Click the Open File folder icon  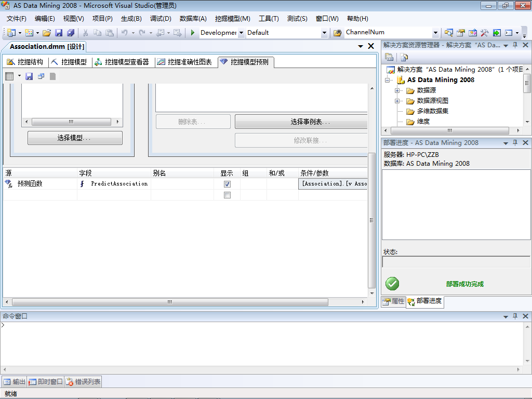(47, 33)
